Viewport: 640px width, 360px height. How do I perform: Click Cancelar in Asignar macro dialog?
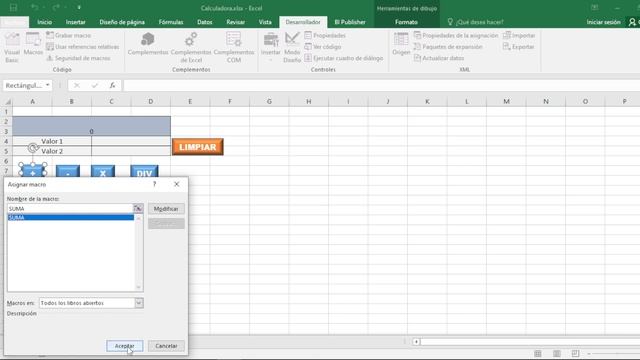[x=166, y=346]
